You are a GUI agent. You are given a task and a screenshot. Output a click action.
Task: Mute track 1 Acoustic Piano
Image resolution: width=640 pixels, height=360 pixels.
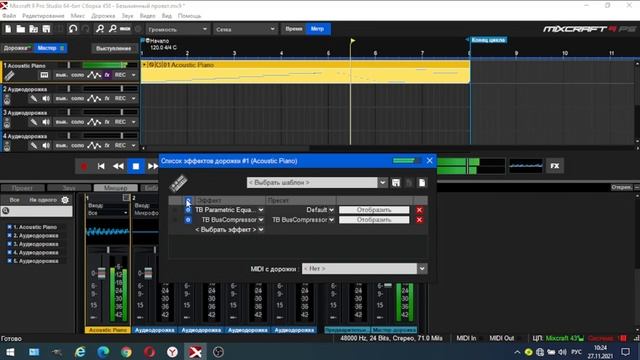(x=62, y=75)
